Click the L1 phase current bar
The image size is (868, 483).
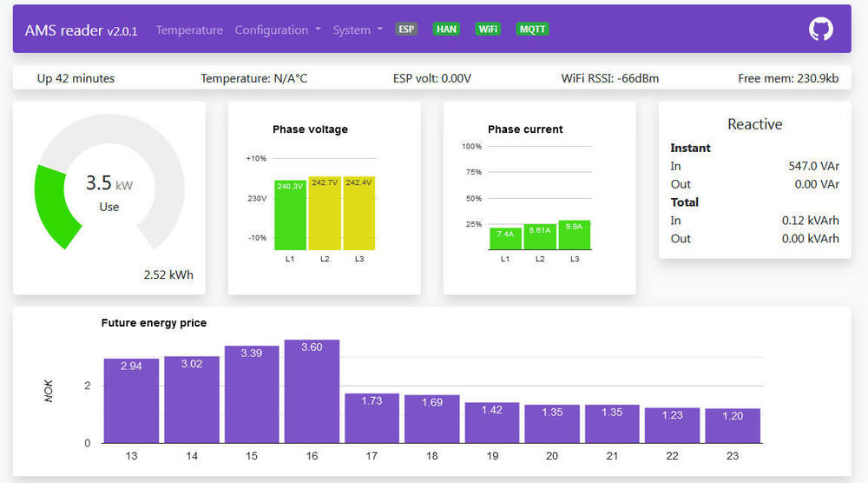pos(505,239)
